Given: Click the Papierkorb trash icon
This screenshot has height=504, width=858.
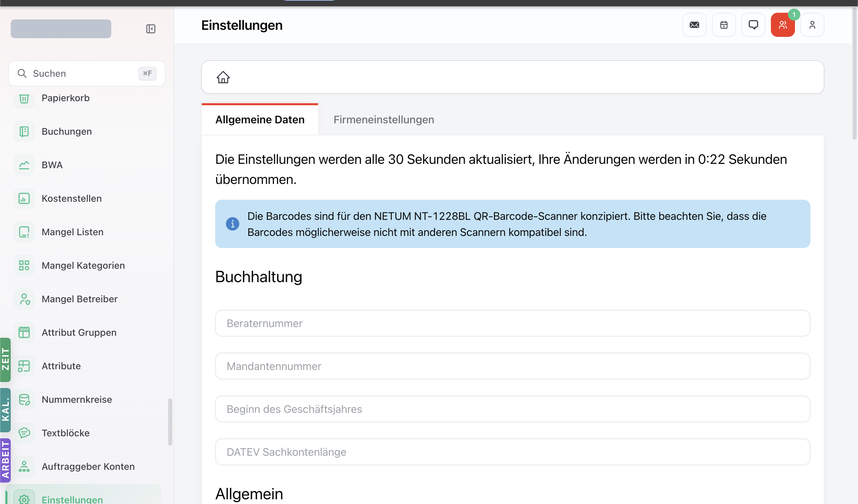Looking at the screenshot, I should [24, 98].
